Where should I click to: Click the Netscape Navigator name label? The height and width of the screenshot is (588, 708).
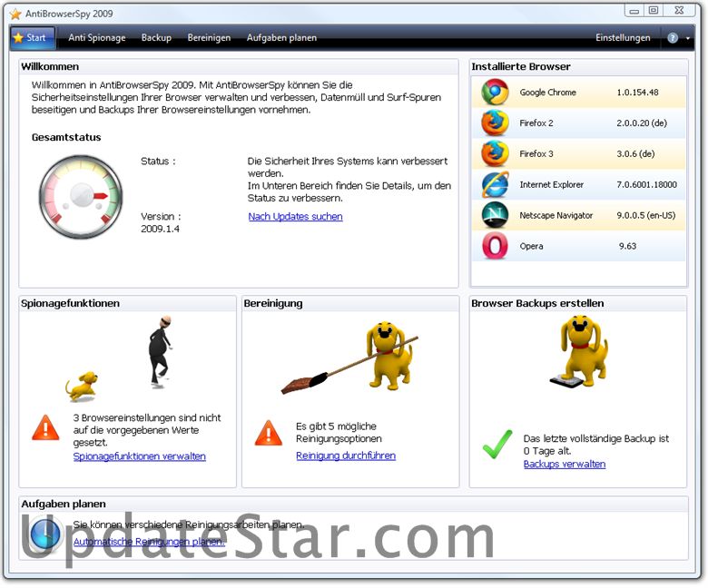click(x=556, y=216)
